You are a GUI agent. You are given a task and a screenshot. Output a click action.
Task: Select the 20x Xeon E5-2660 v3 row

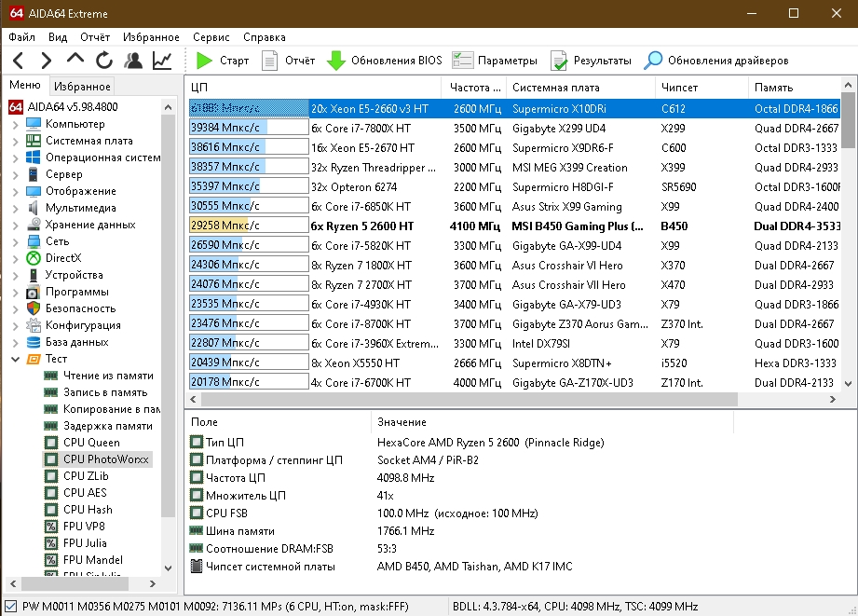[514, 108]
